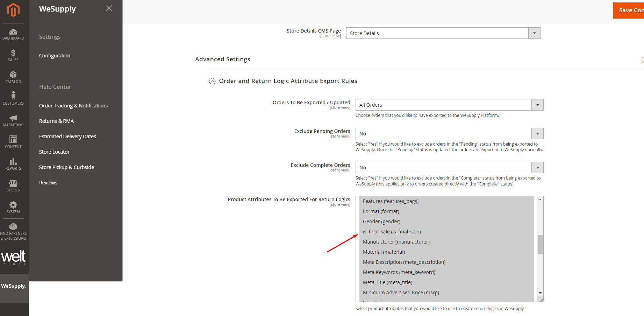Open Configuration under Settings
This screenshot has height=316, width=644.
coord(55,56)
